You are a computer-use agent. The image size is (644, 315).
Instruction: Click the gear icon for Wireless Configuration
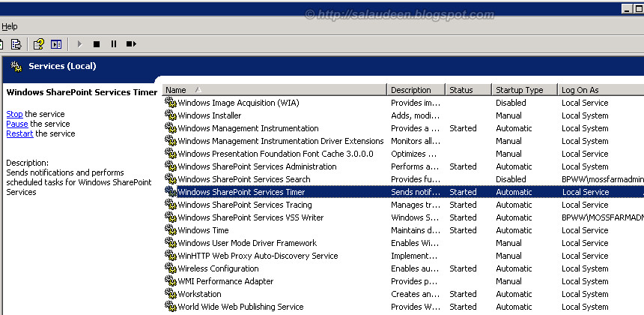171,268
